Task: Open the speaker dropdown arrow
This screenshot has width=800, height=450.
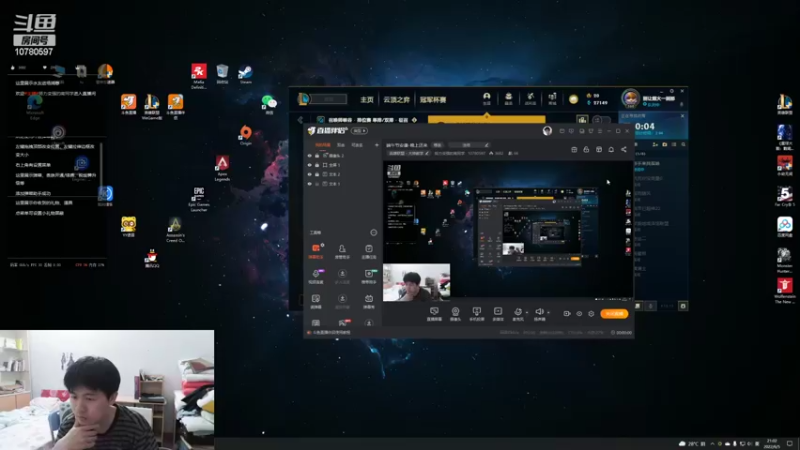Action: tap(548, 312)
